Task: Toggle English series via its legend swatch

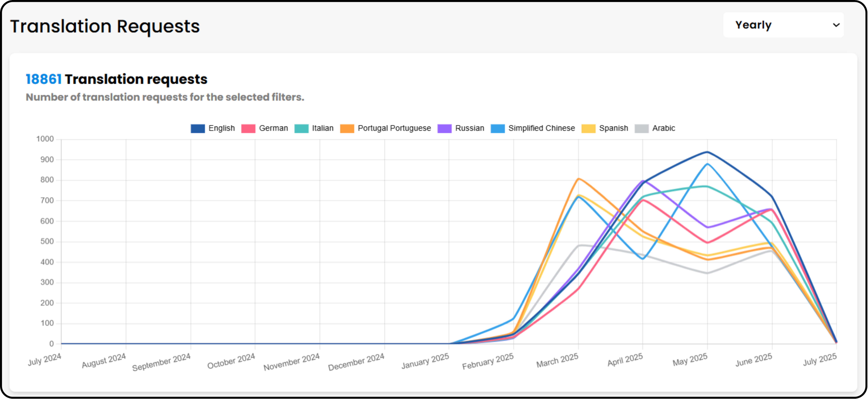Action: 198,129
